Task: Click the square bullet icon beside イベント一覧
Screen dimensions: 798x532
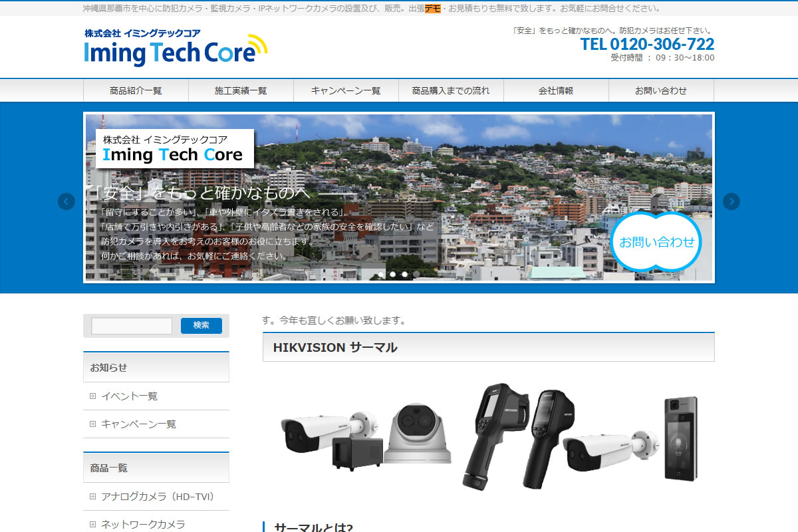Action: tap(93, 396)
